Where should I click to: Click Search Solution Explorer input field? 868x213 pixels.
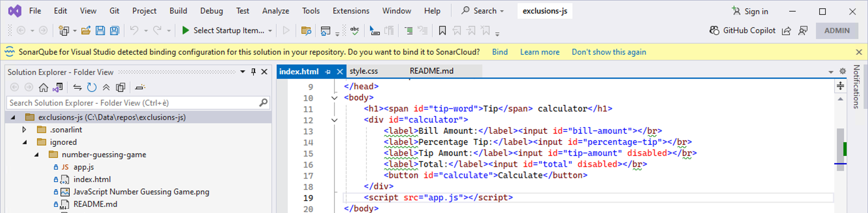138,103
